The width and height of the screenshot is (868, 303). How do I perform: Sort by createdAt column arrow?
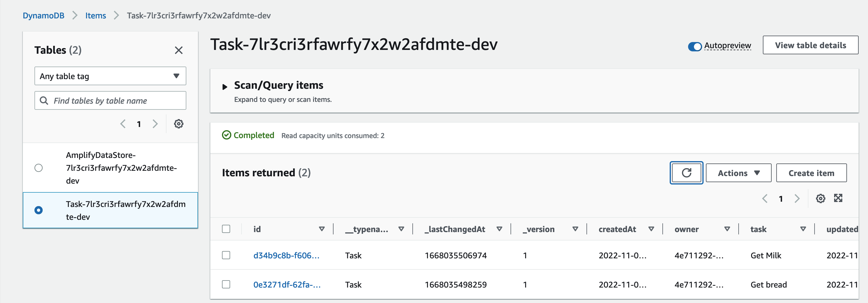point(651,229)
